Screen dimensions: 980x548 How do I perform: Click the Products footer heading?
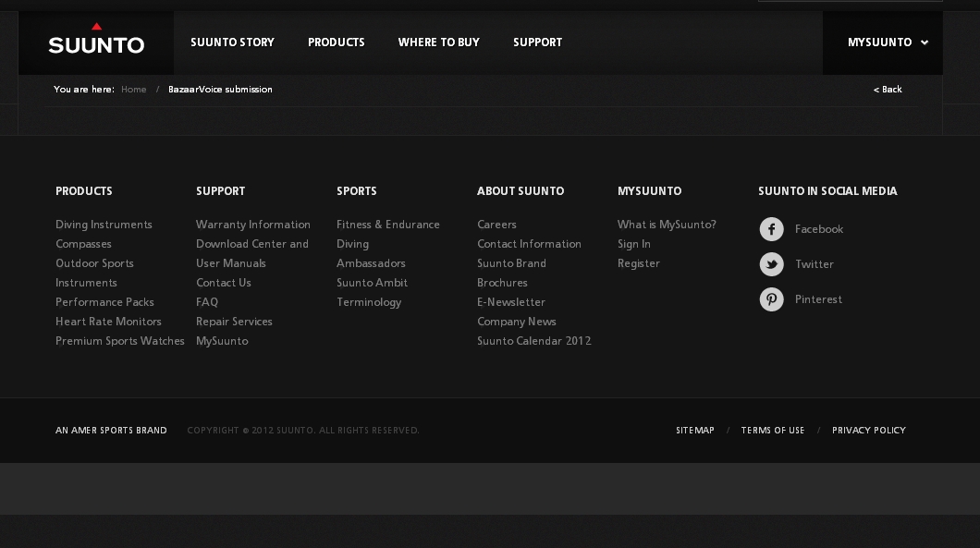(84, 191)
